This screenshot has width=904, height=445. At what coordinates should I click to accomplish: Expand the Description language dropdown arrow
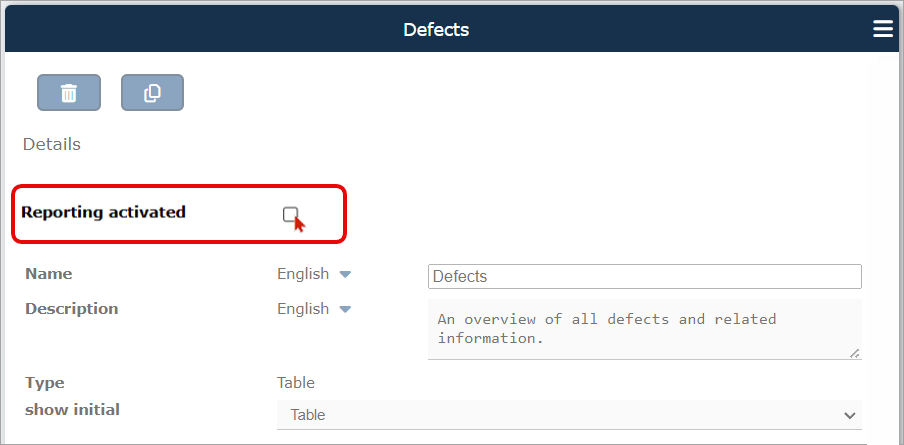345,310
